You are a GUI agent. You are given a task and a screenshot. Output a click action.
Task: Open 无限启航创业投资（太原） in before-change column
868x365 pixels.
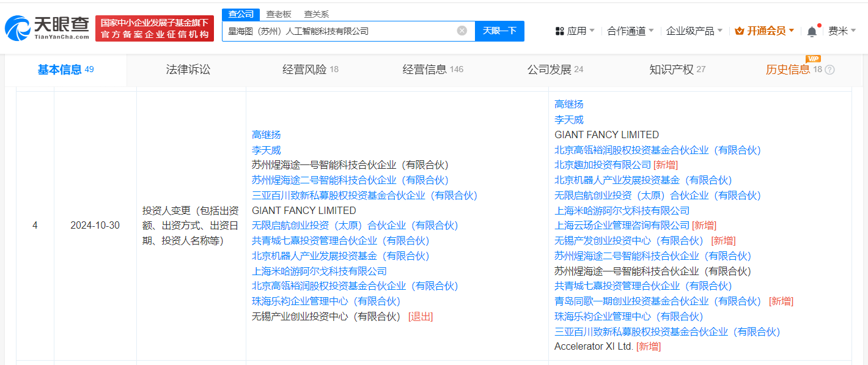[x=355, y=226]
